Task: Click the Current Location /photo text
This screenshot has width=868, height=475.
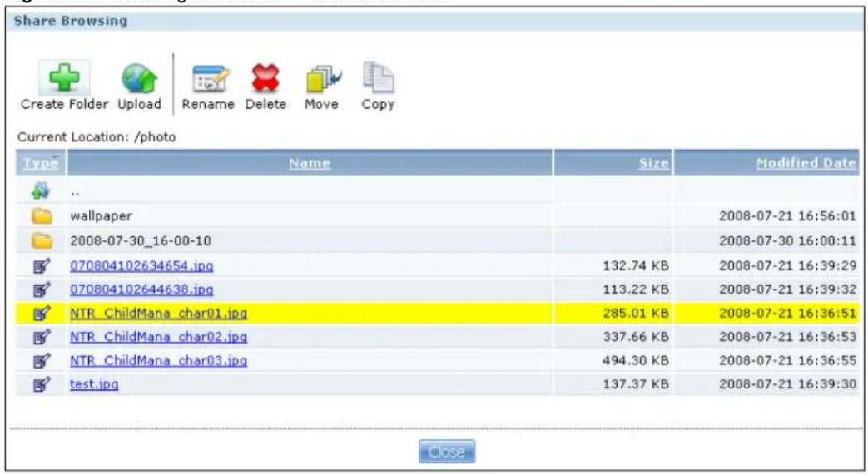Action: click(x=97, y=136)
